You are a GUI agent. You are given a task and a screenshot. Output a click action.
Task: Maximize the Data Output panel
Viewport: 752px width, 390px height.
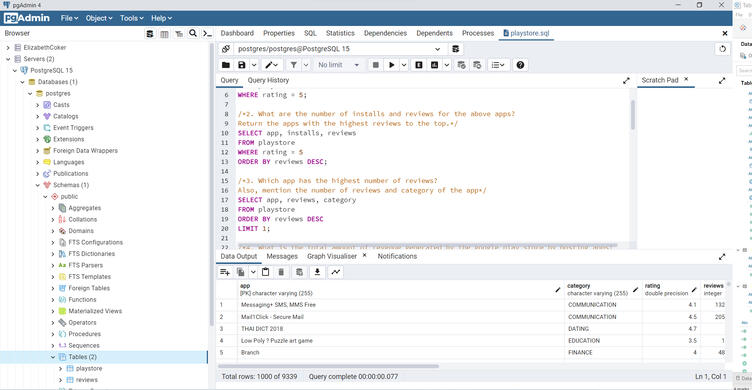pyautogui.click(x=722, y=257)
